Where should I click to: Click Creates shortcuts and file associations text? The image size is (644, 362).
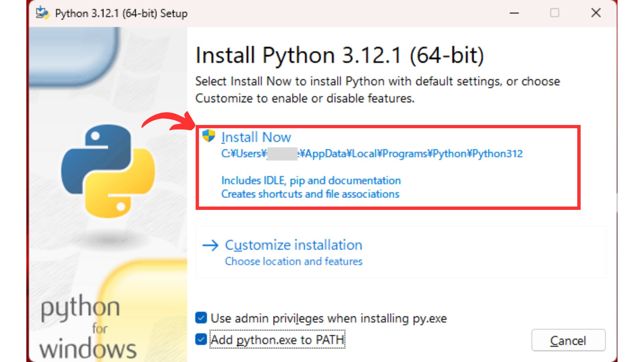(310, 194)
